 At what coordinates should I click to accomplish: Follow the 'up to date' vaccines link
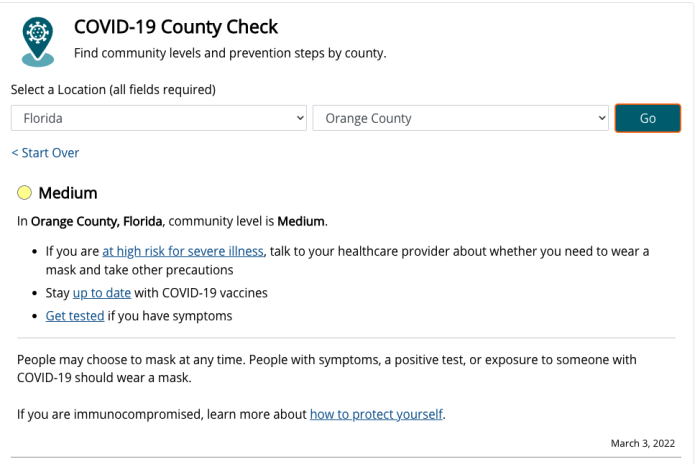102,293
